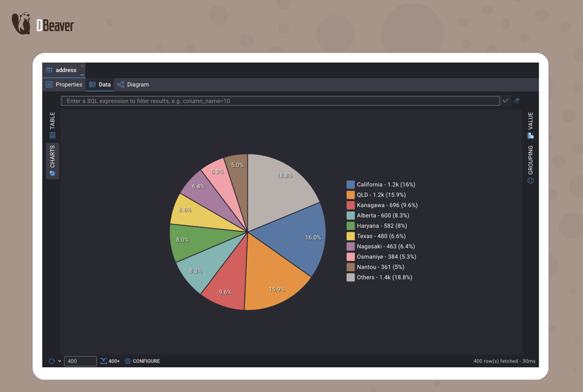This screenshot has height=392, width=583.
Task: Open refresh options dropdown arrow
Action: (x=59, y=361)
